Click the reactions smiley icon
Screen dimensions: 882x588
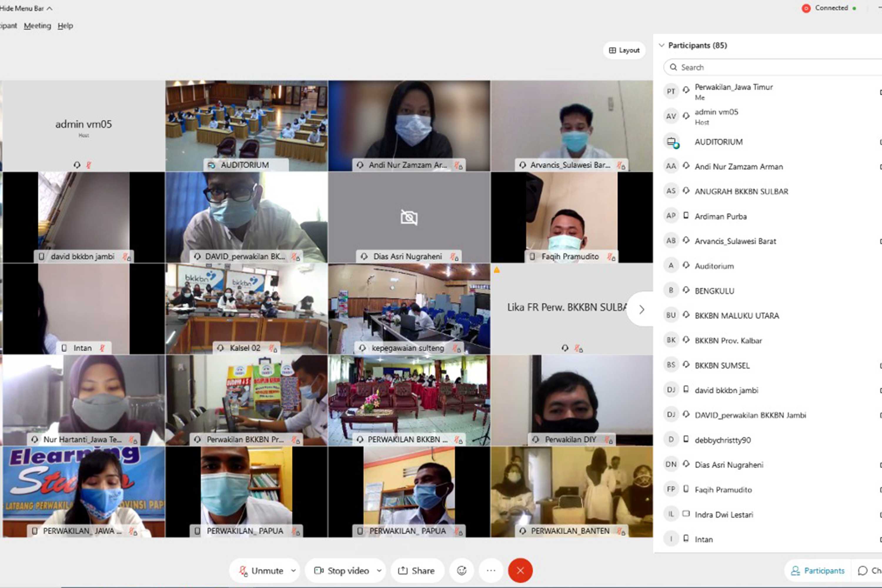(462, 570)
